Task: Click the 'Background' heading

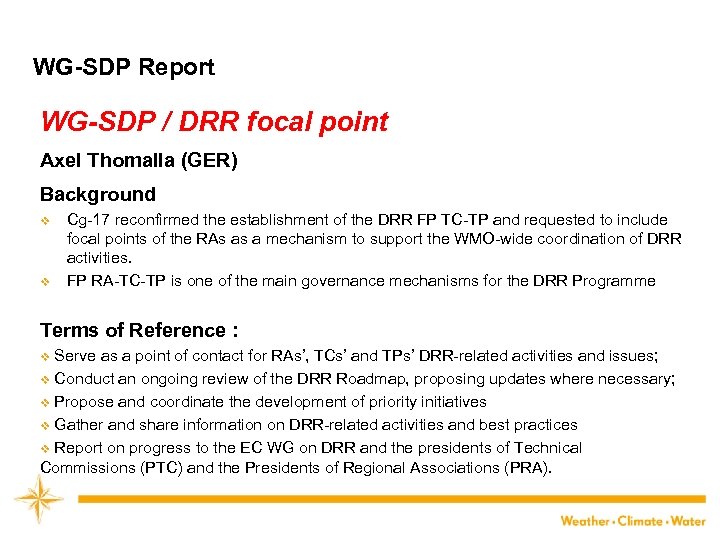Action: (98, 195)
